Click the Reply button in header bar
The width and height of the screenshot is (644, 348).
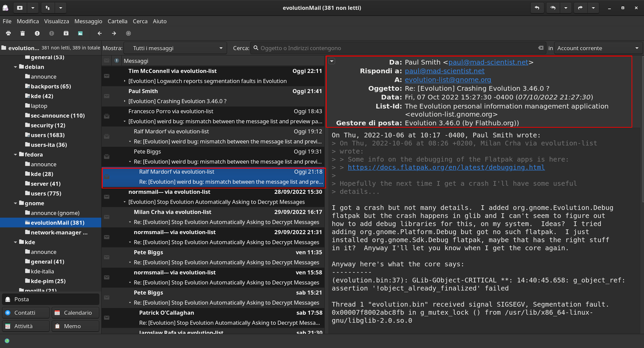point(537,8)
